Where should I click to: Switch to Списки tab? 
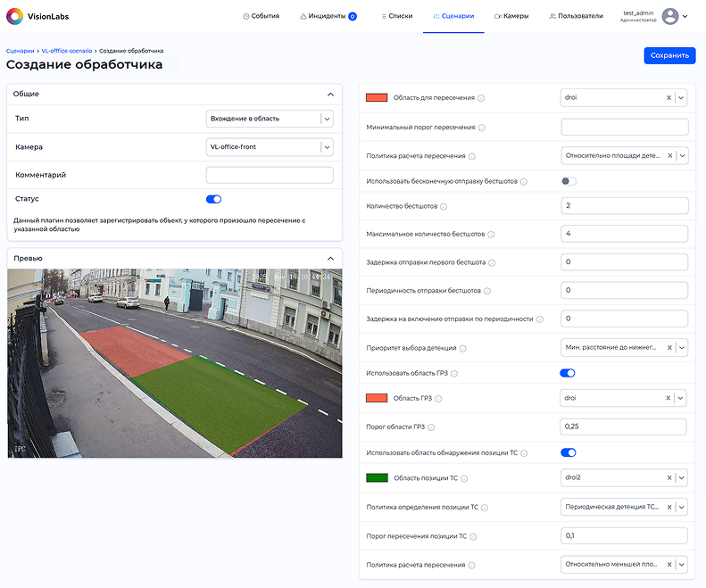(396, 16)
